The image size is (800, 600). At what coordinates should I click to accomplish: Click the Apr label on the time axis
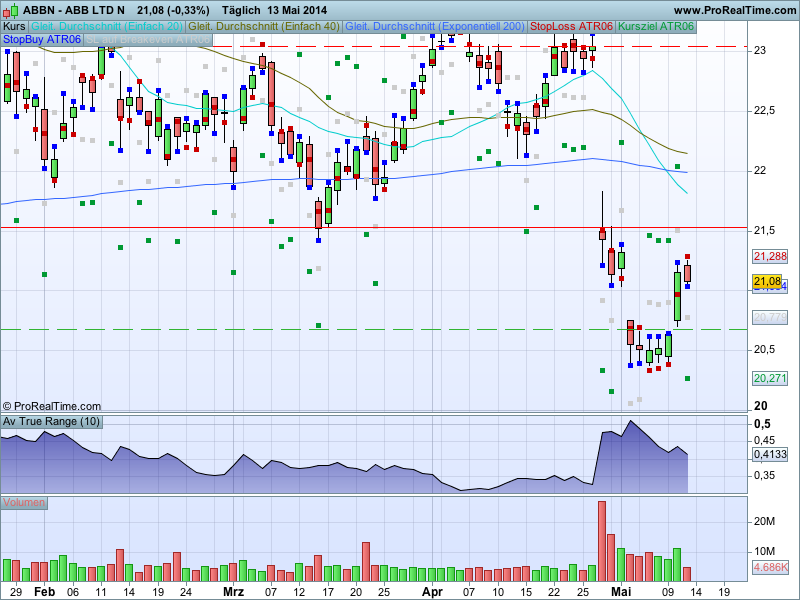click(x=433, y=592)
